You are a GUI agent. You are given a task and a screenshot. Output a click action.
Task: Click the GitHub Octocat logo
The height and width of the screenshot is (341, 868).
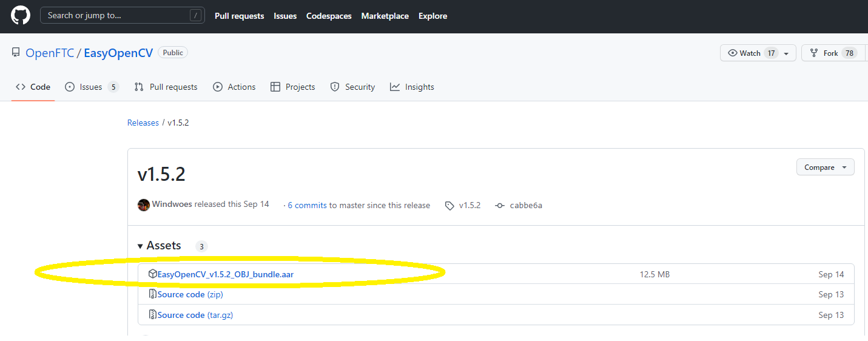[21, 16]
